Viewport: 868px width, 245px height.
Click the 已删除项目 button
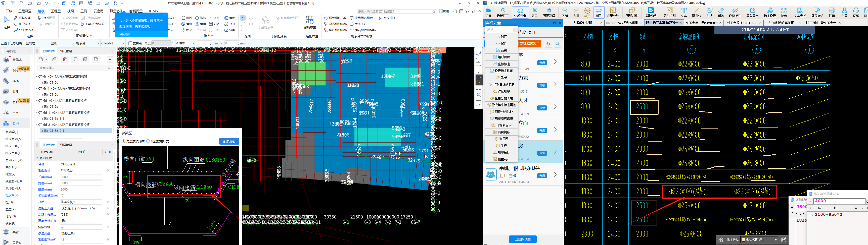523,239
